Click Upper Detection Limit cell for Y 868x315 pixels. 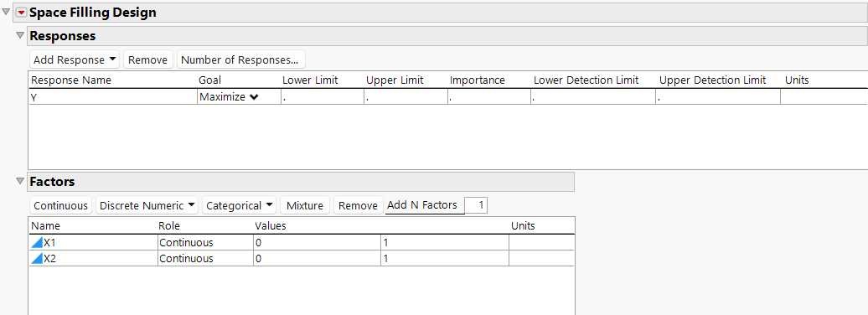click(x=718, y=97)
